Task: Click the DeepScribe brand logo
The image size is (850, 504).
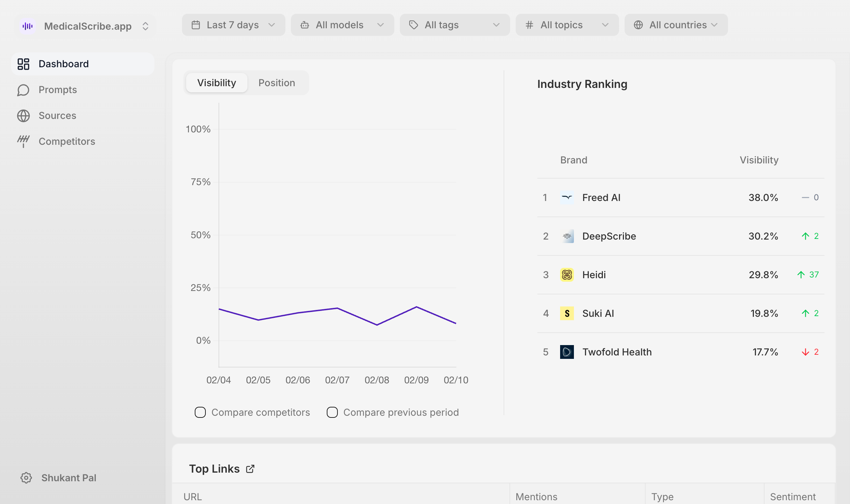Action: coord(567,236)
